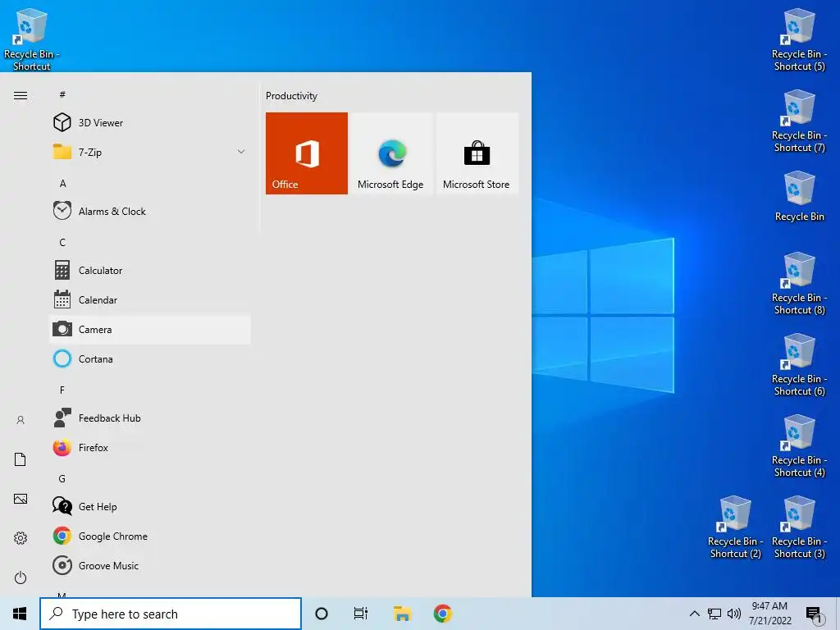The image size is (840, 630).
Task: Click the Office tile
Action: pos(307,153)
